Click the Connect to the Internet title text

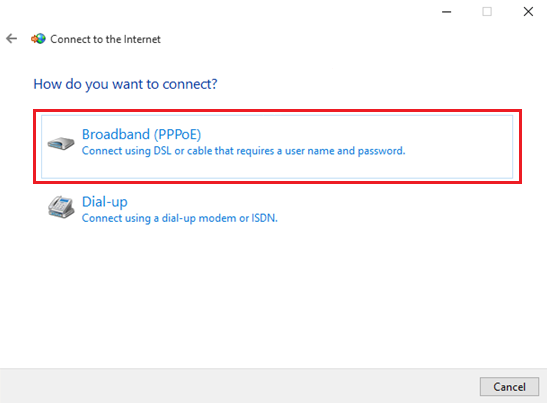click(x=105, y=39)
